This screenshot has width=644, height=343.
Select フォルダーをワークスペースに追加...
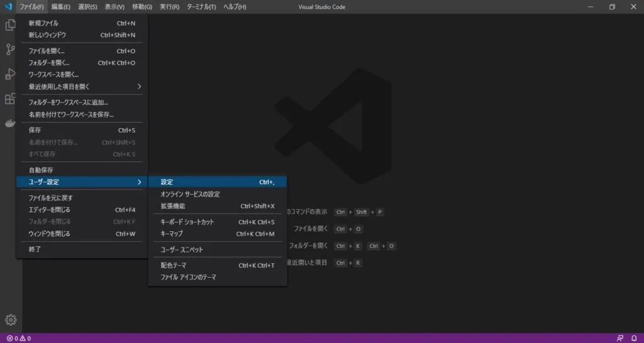pyautogui.click(x=82, y=102)
